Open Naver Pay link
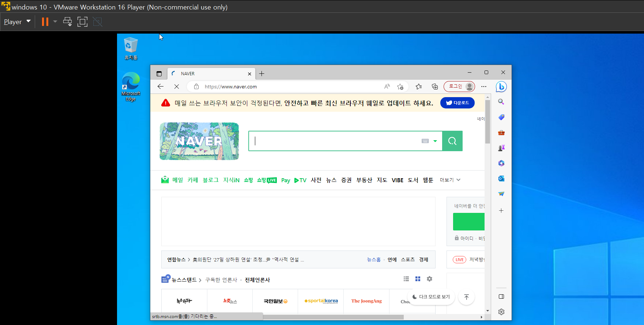The height and width of the screenshot is (325, 644). click(286, 180)
